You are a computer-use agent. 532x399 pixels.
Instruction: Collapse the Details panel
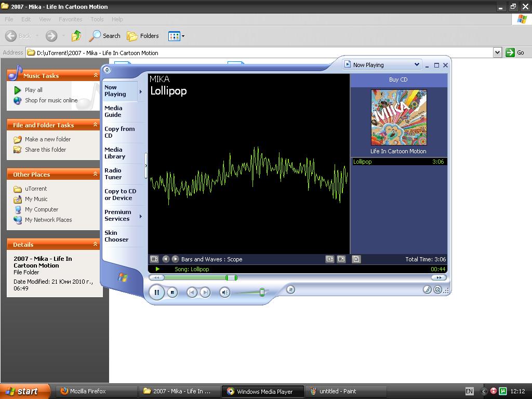point(96,244)
